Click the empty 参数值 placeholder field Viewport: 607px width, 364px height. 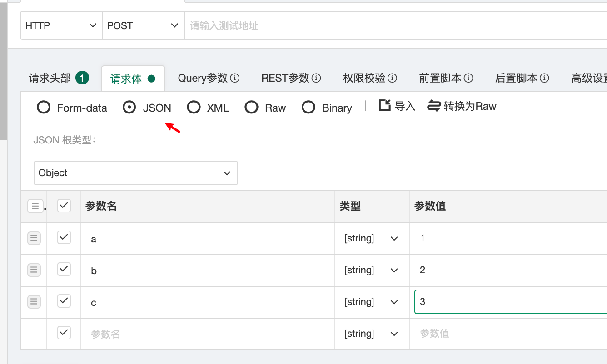tap(510, 334)
